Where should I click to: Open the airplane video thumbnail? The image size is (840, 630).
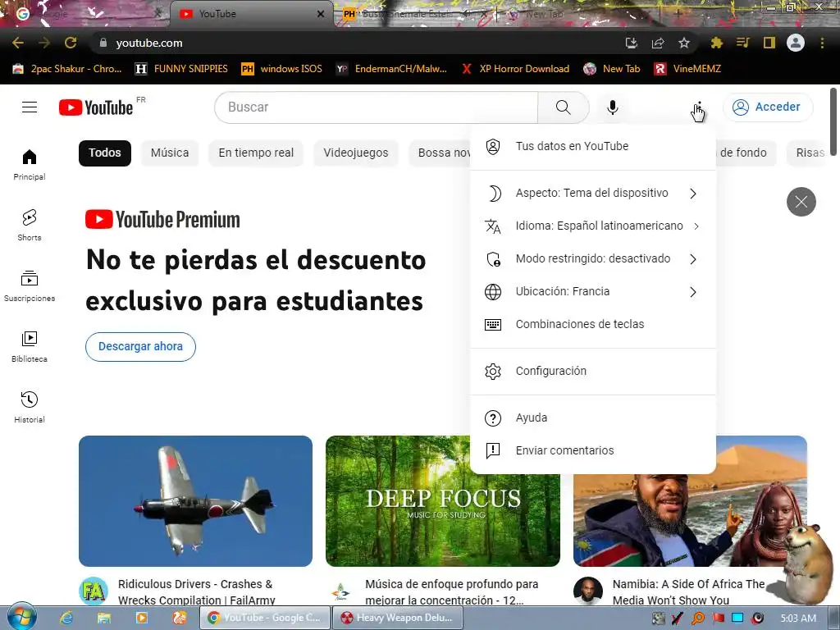(195, 501)
